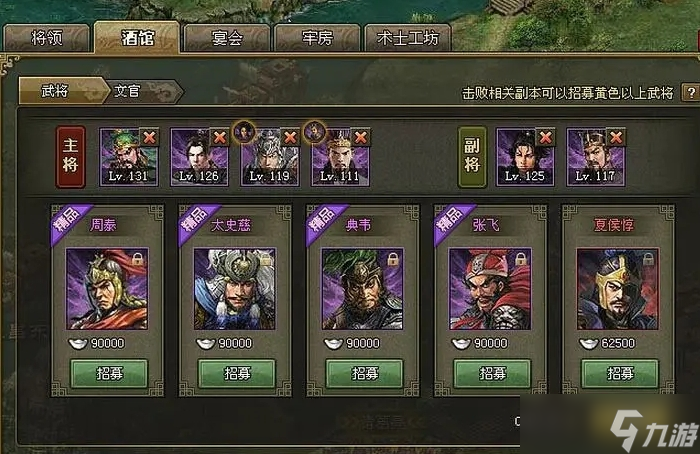The width and height of the screenshot is (700, 454).
Task: Go to the 术士工坊 tab
Action: tap(408, 38)
